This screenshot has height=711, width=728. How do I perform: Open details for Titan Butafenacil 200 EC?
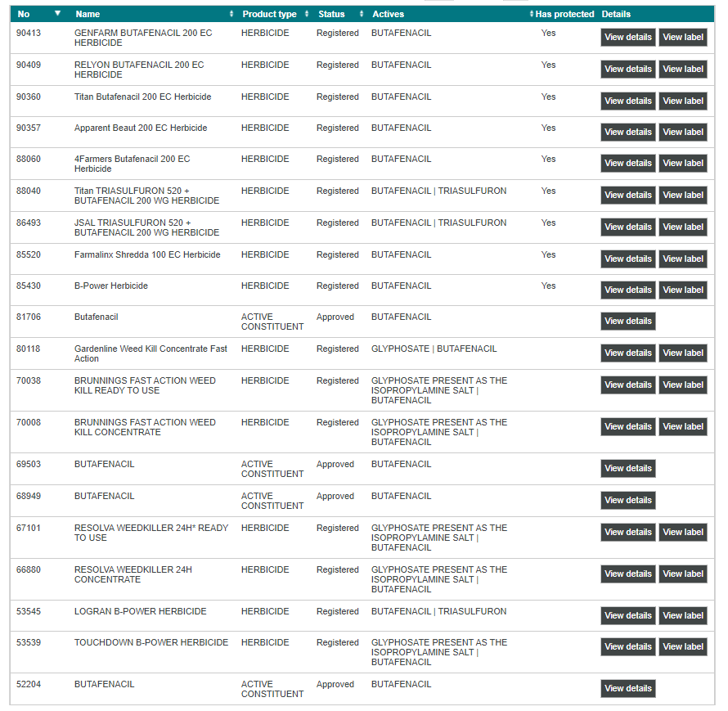pyautogui.click(x=627, y=101)
